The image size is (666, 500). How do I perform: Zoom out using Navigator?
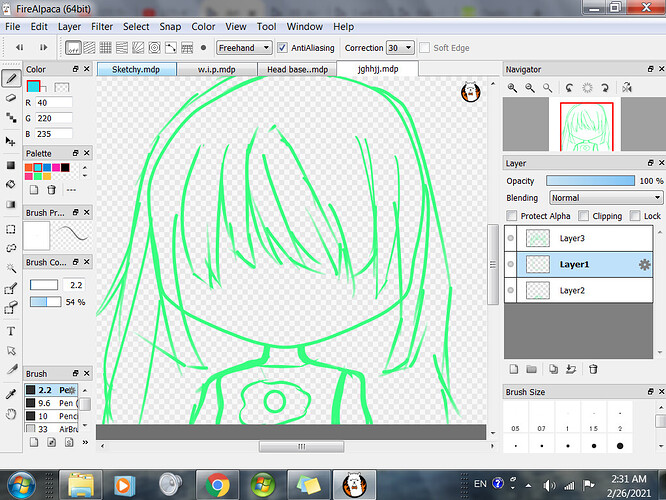(x=530, y=88)
